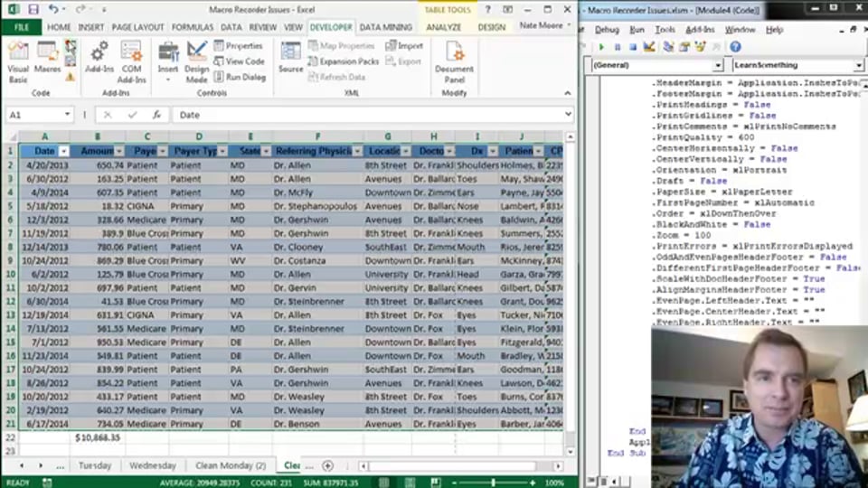Open the Document Panel button
Viewport: 868px width, 488px height.
(454, 62)
